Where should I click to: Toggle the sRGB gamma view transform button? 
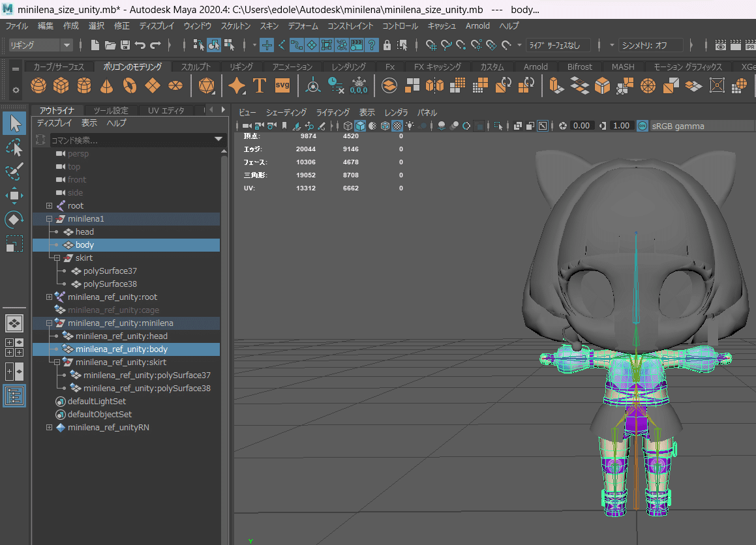643,126
